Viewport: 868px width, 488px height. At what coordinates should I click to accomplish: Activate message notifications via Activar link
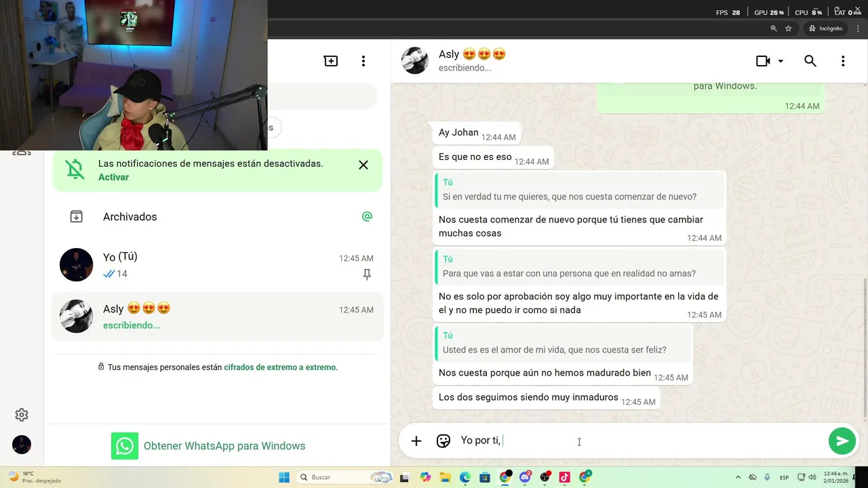click(113, 177)
